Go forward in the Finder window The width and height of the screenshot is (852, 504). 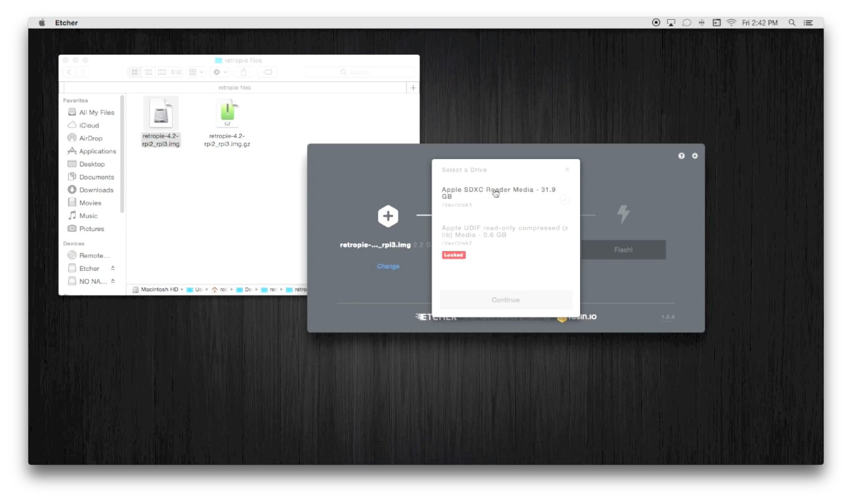(x=83, y=72)
